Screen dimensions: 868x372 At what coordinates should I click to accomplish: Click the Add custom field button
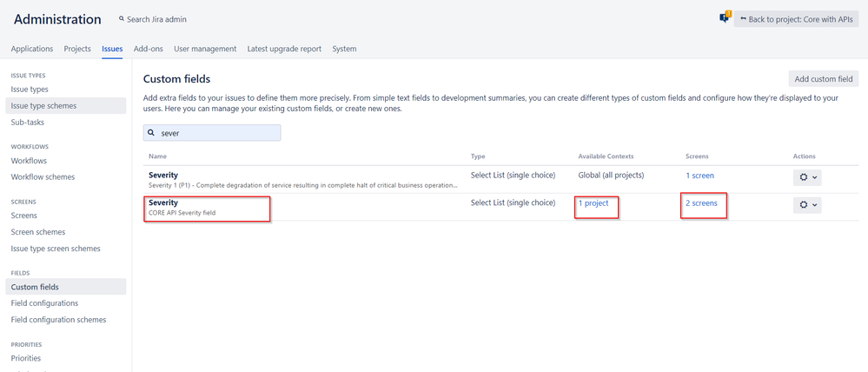click(823, 78)
